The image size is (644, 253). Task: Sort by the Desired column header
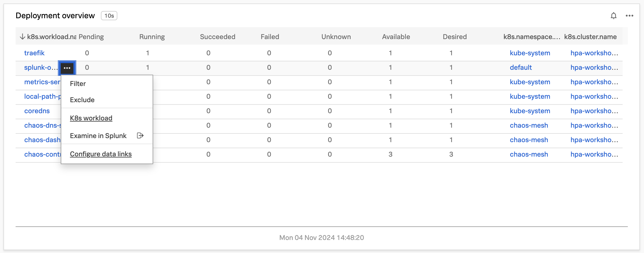point(455,37)
